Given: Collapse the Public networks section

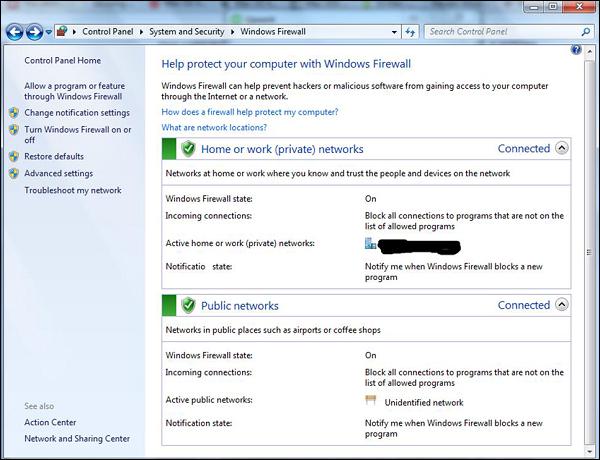Looking at the screenshot, I should 561,305.
